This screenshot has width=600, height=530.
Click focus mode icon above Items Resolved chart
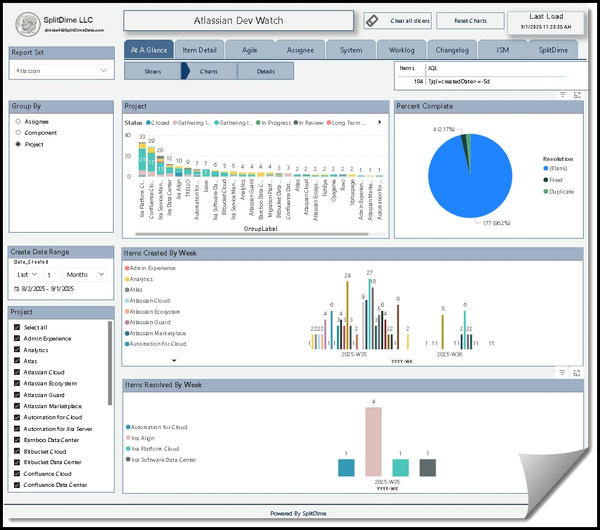(x=576, y=373)
